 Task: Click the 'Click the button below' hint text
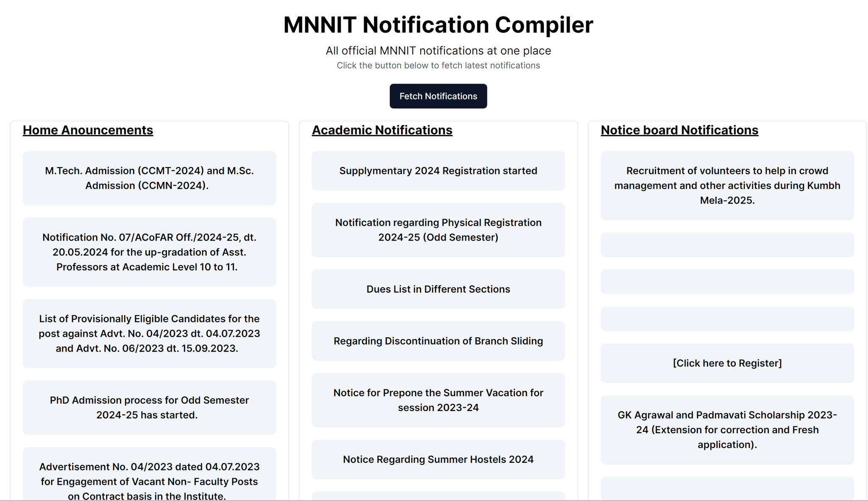pos(438,65)
